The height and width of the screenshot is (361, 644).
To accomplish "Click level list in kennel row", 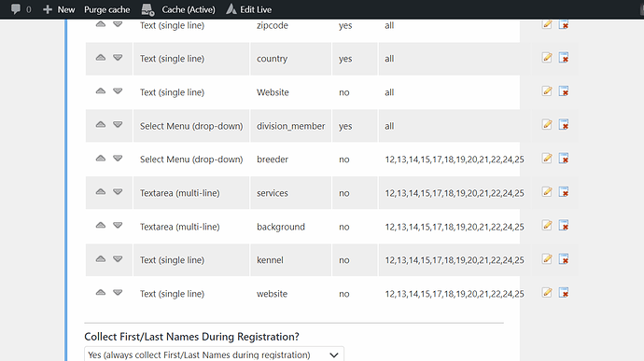I will (455, 260).
